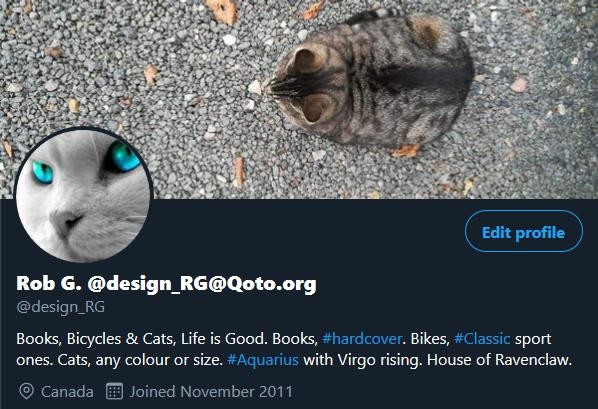Viewport: 598px width, 409px height.
Task: Follow the #Classic hashtag link
Action: (x=482, y=339)
